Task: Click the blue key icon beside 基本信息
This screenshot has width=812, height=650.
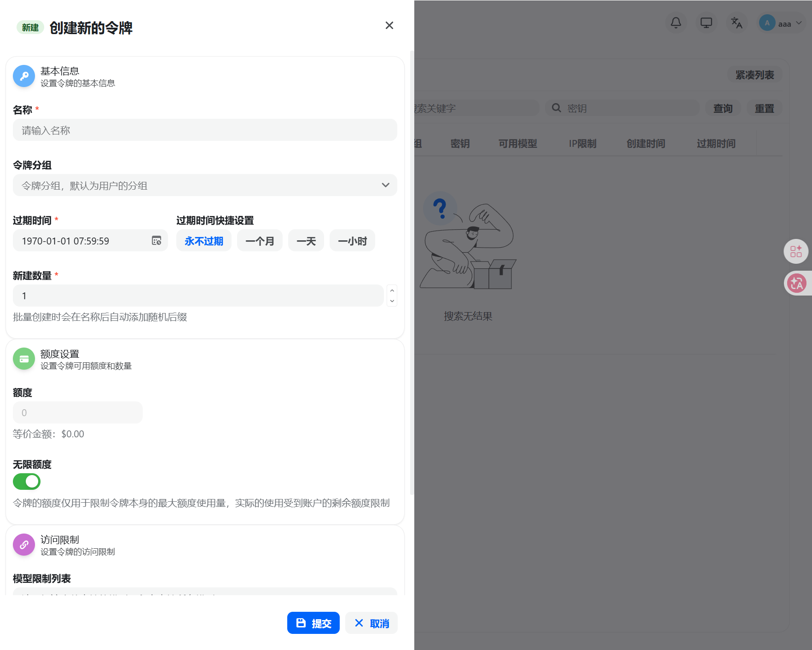Action: click(x=23, y=76)
